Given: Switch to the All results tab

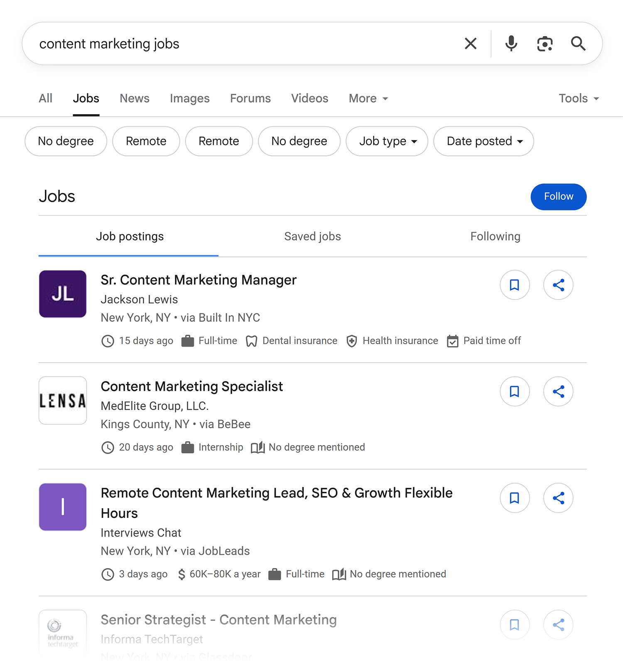Looking at the screenshot, I should (x=46, y=98).
